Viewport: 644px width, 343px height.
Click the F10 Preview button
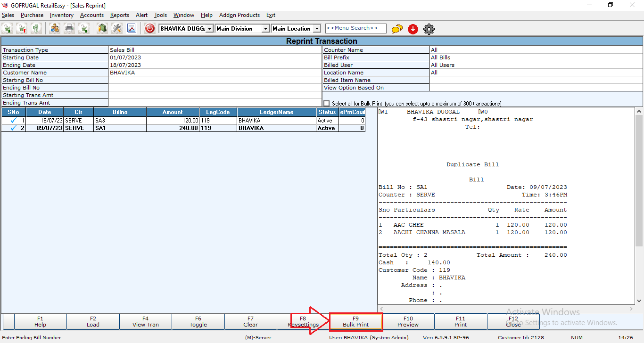408,321
